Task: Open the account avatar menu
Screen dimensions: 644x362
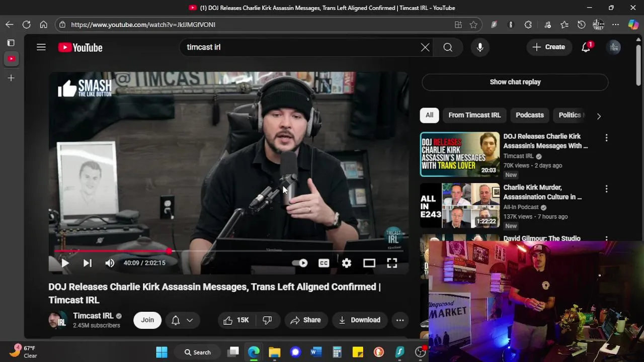Action: pyautogui.click(x=614, y=47)
